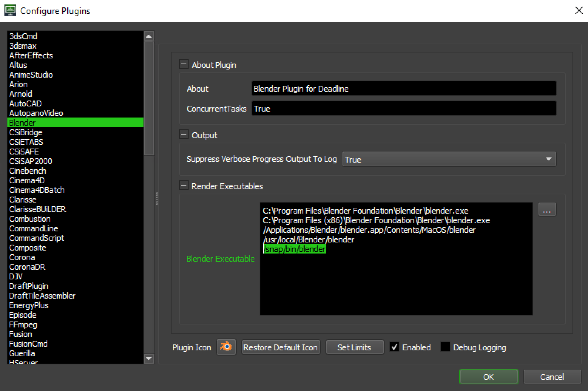Browse for Blender executable with ellipsis button

(547, 210)
